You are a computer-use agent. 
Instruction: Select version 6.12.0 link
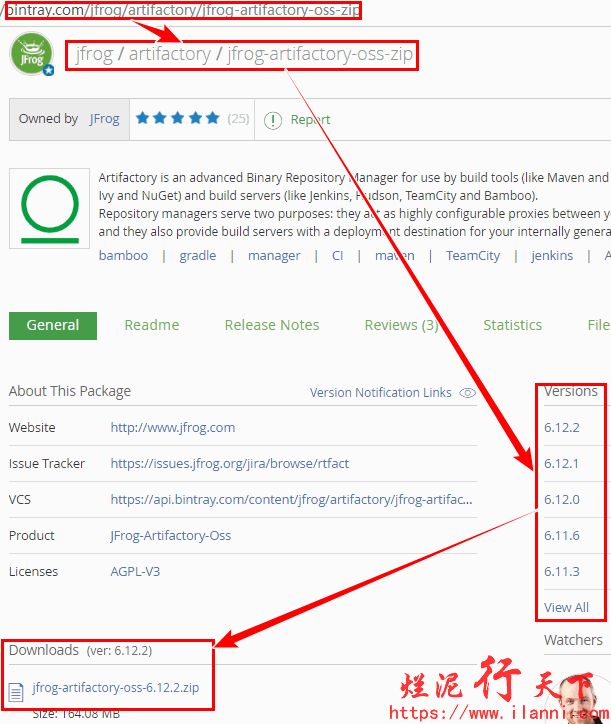[562, 500]
